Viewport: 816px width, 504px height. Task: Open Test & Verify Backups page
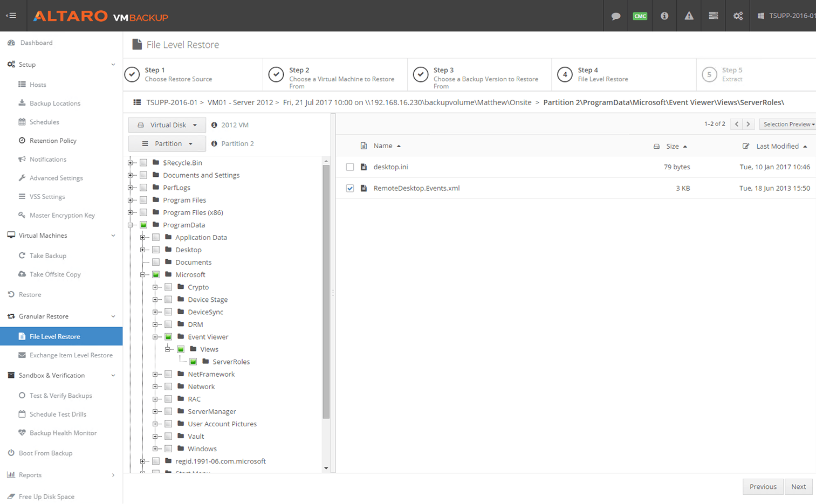coord(61,395)
